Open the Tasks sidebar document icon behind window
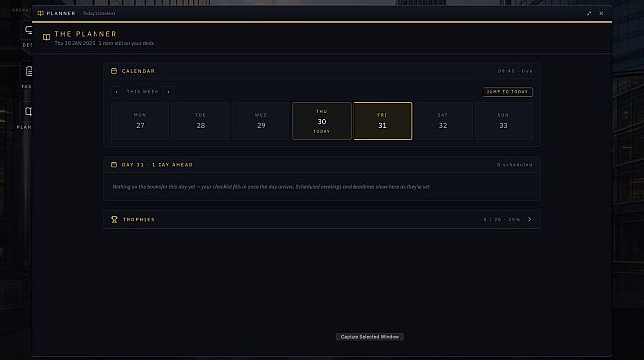Image resolution: width=644 pixels, height=360 pixels. point(29,71)
